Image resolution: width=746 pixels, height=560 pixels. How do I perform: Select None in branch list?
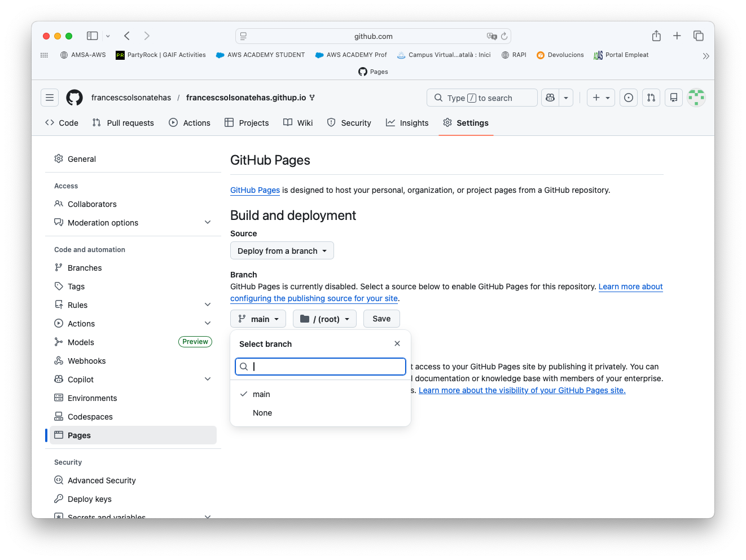262,413
